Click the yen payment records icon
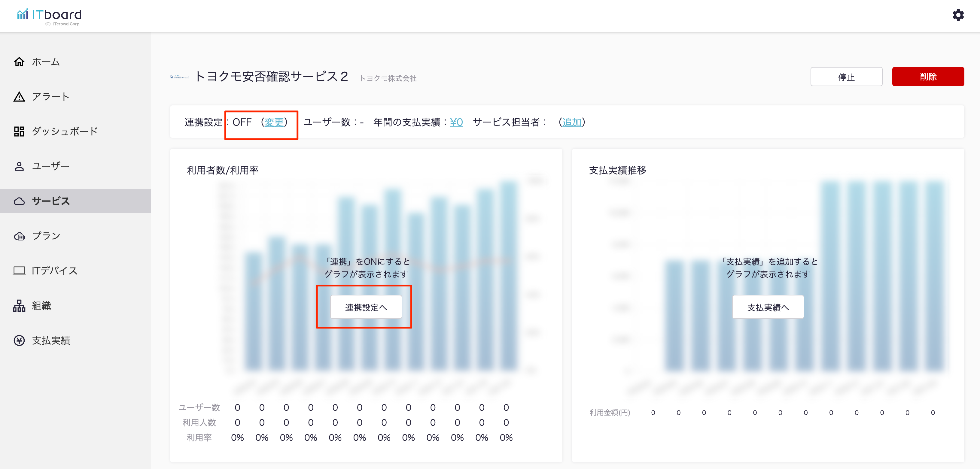This screenshot has width=980, height=469. click(19, 340)
